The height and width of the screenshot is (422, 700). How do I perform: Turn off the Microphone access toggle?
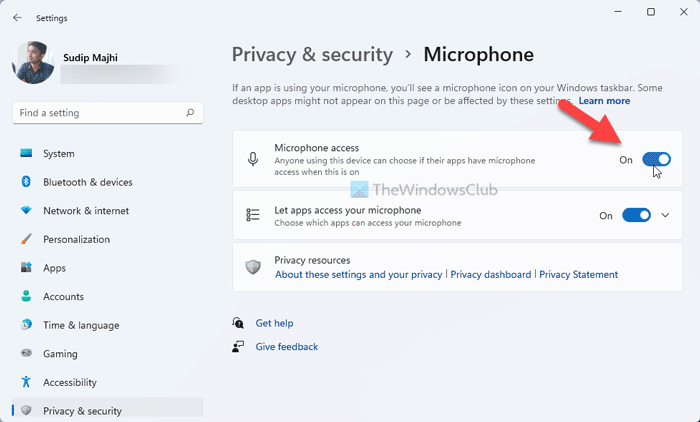point(656,159)
